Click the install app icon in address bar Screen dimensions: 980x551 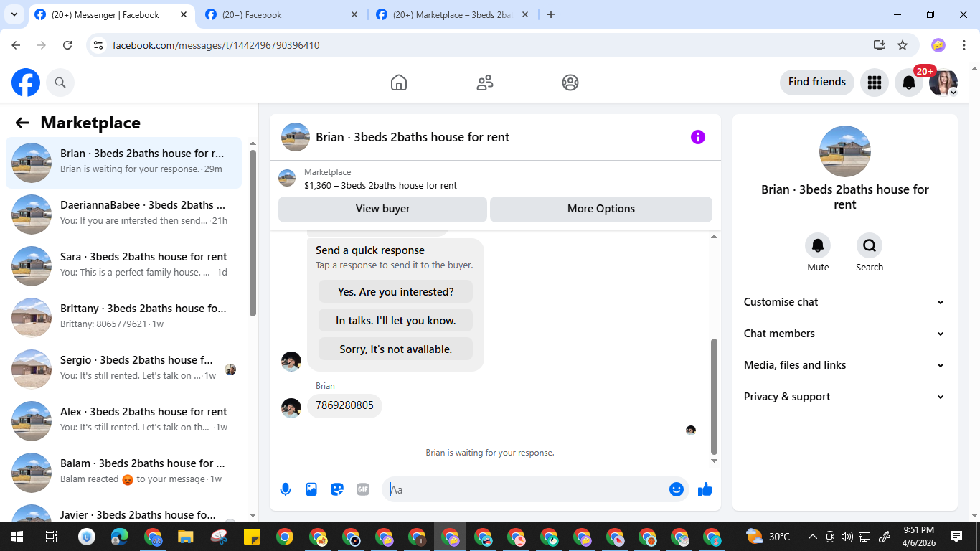click(x=880, y=45)
